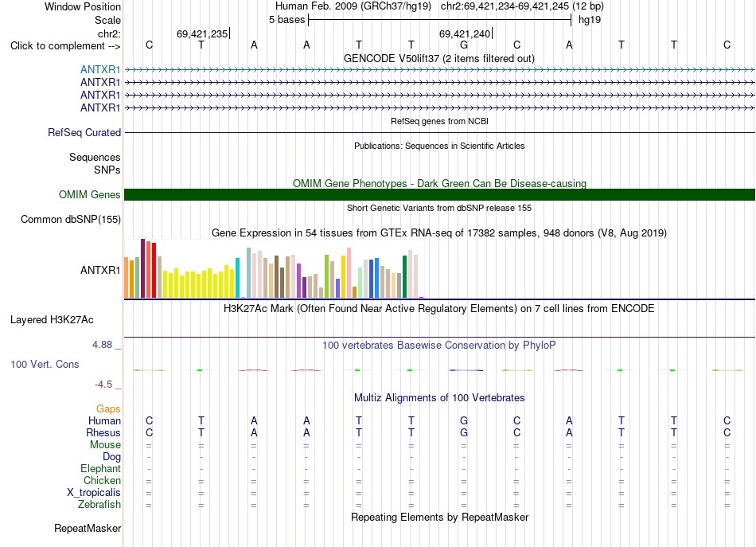Click the Layered H3K27Ac track label
This screenshot has height=547, width=756.
[x=52, y=320]
